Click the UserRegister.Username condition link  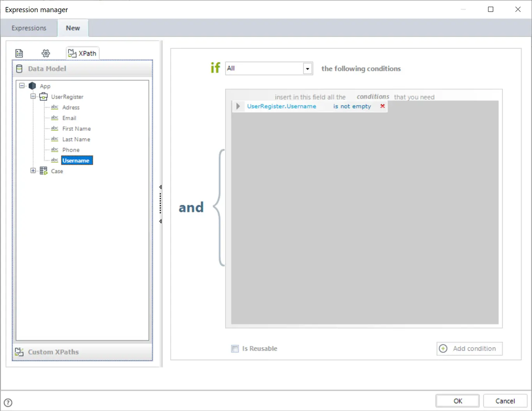click(282, 106)
